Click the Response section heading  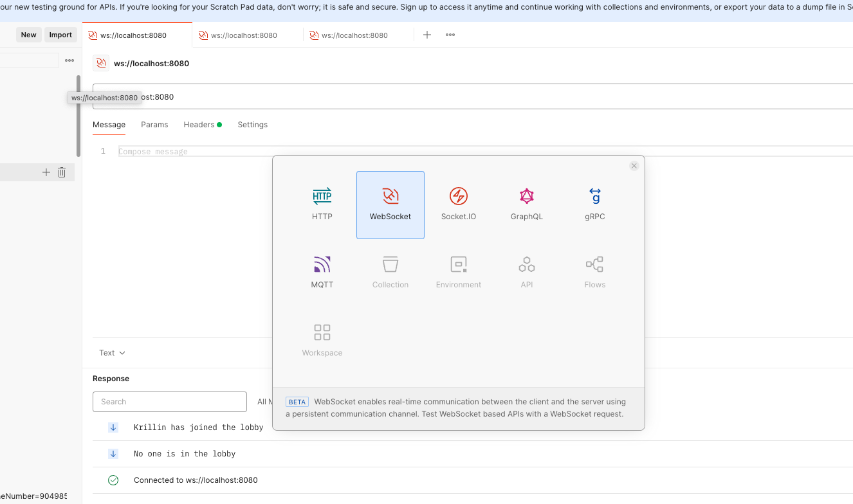[x=111, y=379]
